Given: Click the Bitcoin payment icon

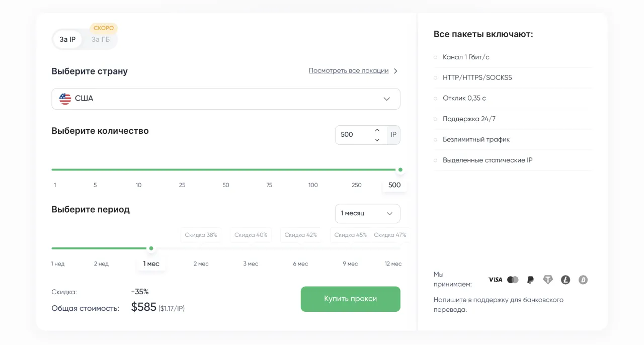Looking at the screenshot, I should [583, 280].
